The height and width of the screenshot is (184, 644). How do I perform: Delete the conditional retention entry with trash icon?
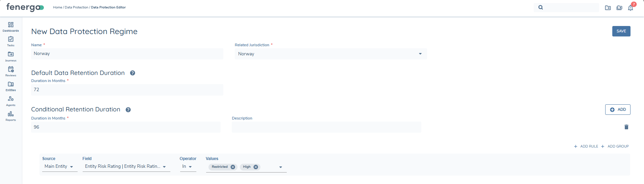(626, 127)
